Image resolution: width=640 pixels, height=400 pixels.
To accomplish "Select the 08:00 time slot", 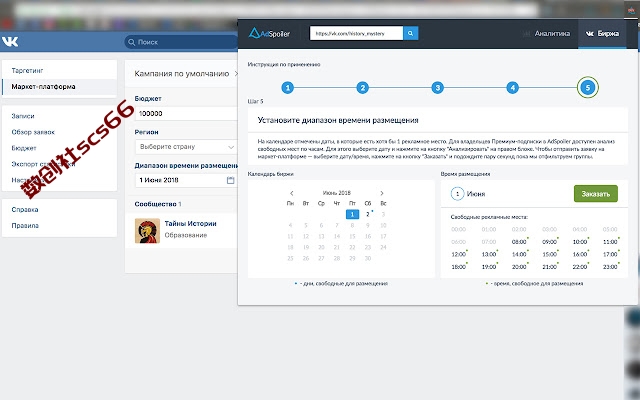I will [x=519, y=242].
